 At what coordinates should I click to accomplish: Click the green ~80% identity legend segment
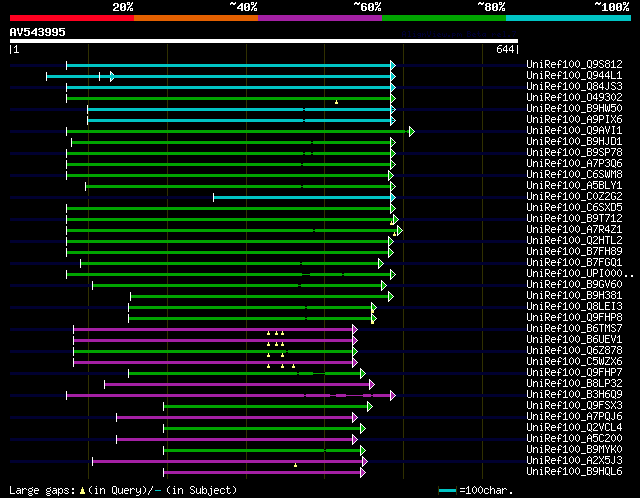(x=444, y=18)
